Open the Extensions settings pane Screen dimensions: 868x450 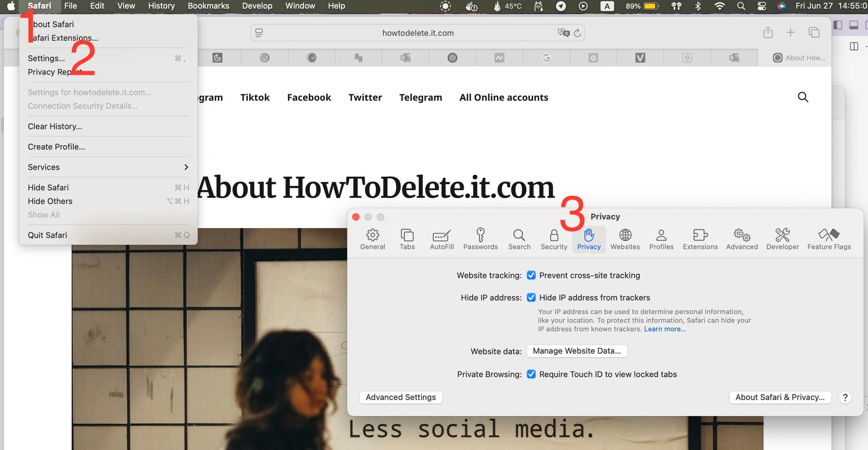pos(700,239)
